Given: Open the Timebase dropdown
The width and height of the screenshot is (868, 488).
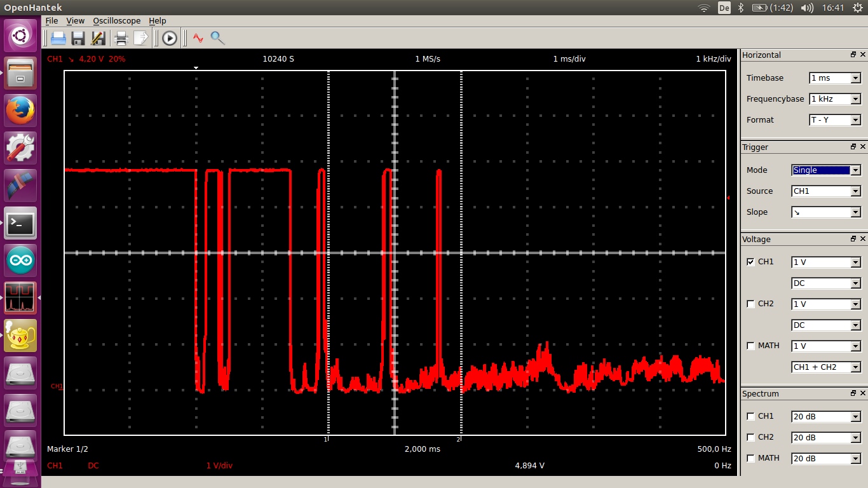Looking at the screenshot, I should click(835, 78).
